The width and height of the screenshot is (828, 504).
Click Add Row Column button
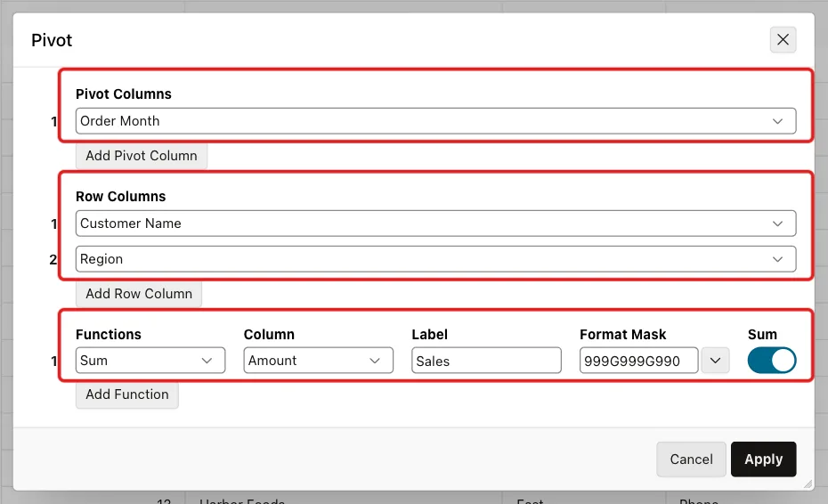point(139,294)
